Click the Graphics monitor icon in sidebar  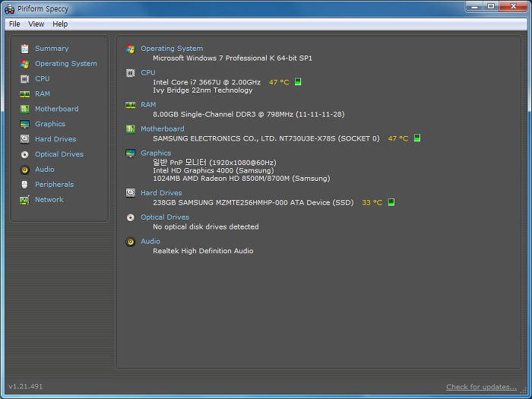coord(24,124)
